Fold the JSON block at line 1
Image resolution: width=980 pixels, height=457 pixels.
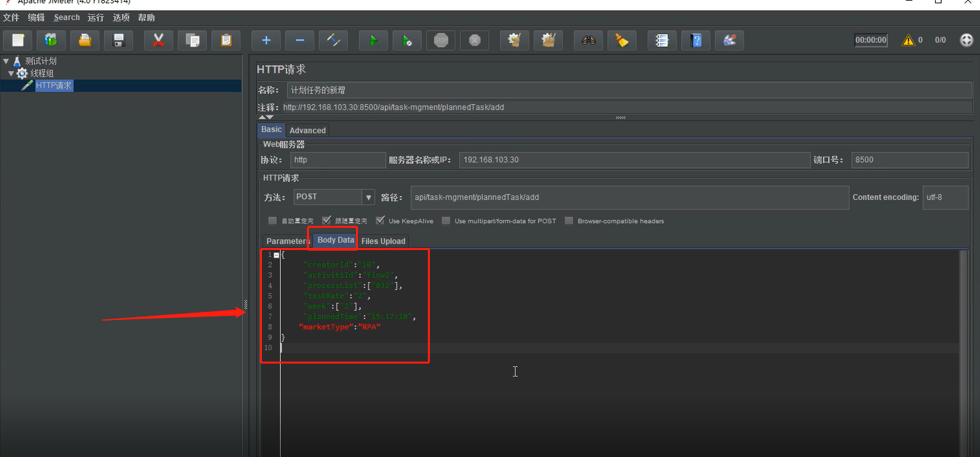[277, 255]
